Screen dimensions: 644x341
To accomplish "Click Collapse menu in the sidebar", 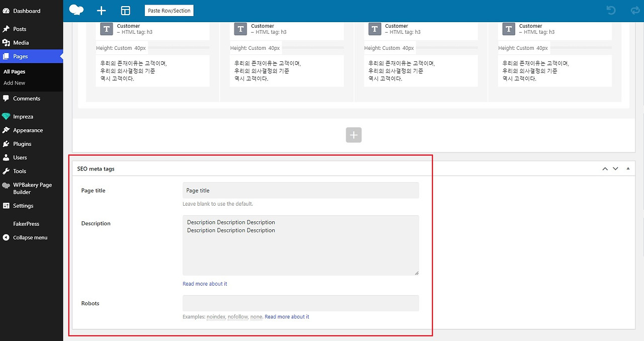I will [30, 237].
